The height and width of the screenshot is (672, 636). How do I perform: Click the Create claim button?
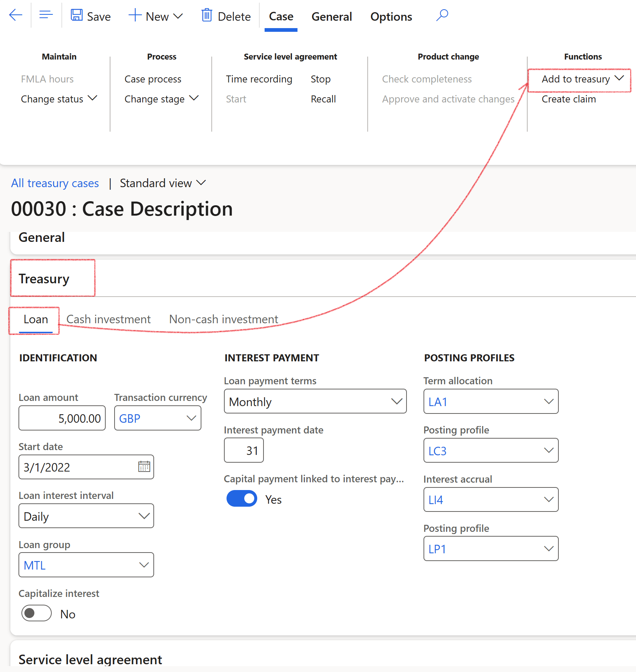pyautogui.click(x=569, y=99)
